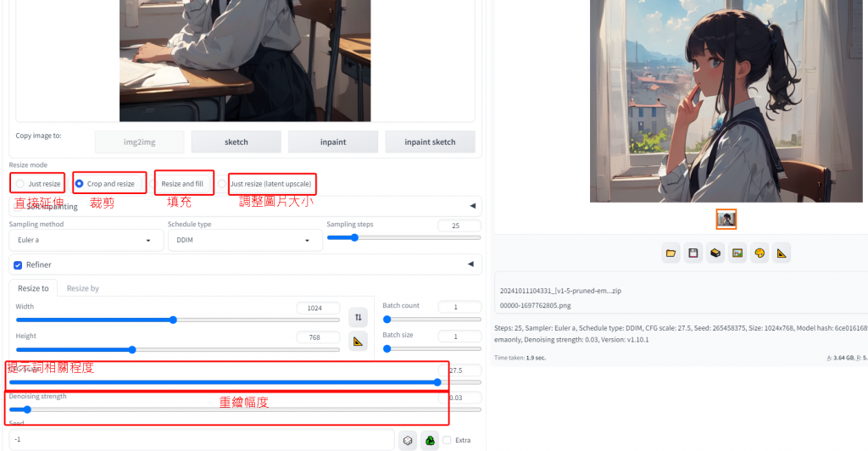
Task: Click the Denoising strength value field 0.03
Action: coord(459,398)
